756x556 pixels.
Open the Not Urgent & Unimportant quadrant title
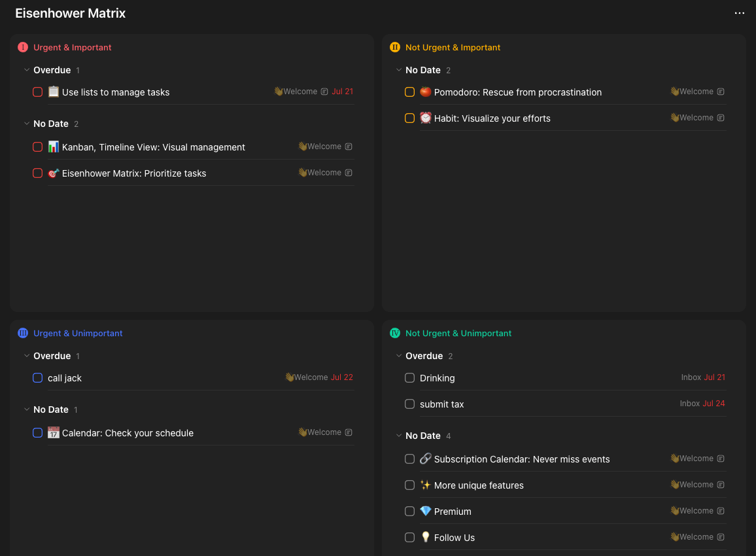coord(458,333)
